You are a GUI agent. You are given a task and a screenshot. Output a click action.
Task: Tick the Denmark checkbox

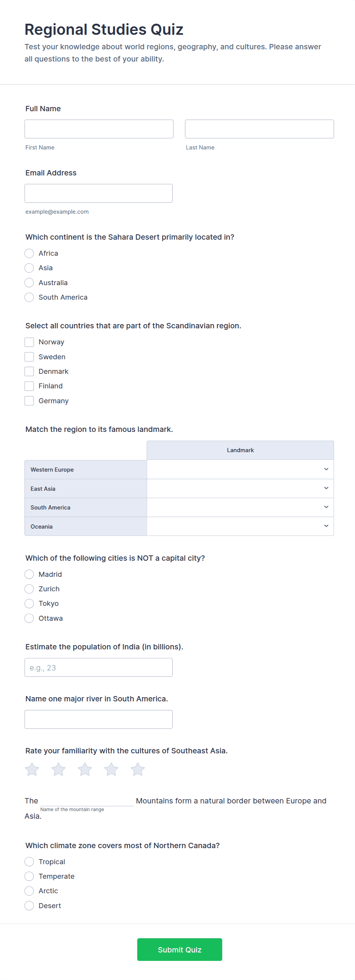point(29,372)
